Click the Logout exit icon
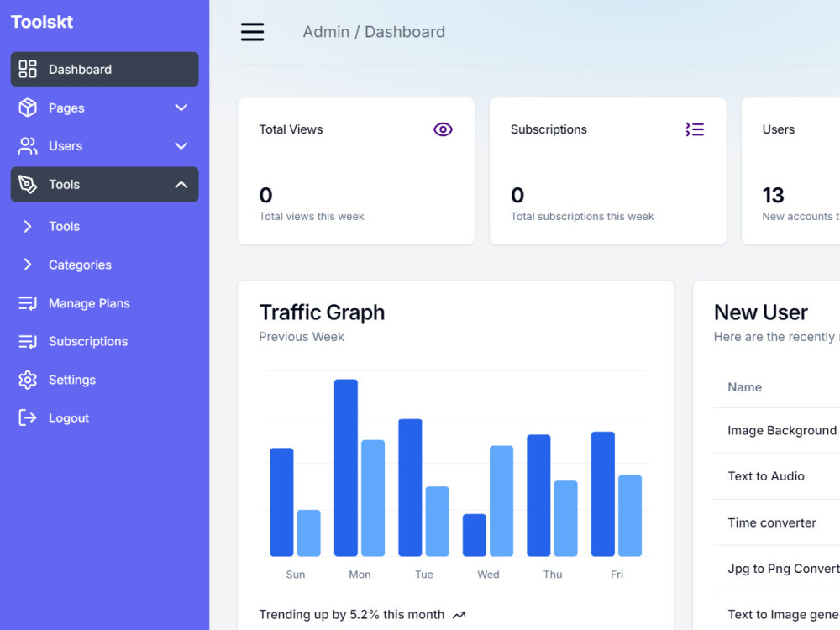 tap(28, 417)
